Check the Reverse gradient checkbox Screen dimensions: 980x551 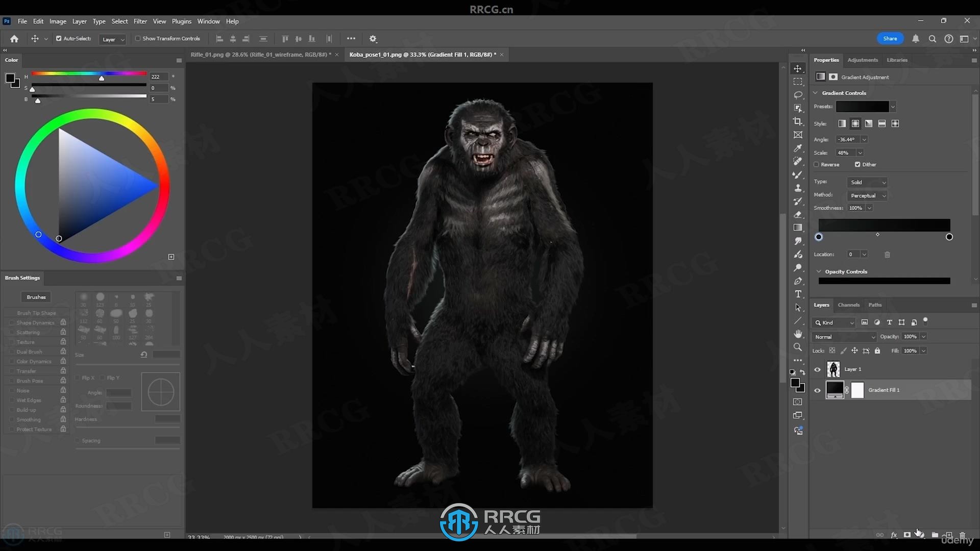point(816,164)
